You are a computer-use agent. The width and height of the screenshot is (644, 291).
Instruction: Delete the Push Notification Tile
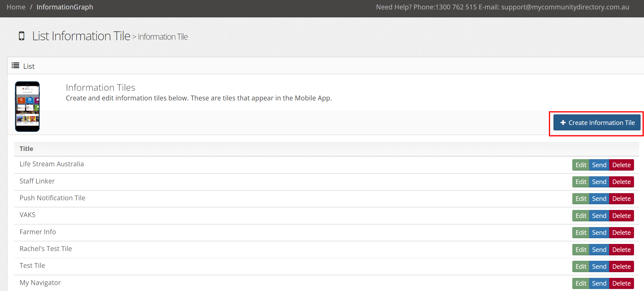pos(621,199)
